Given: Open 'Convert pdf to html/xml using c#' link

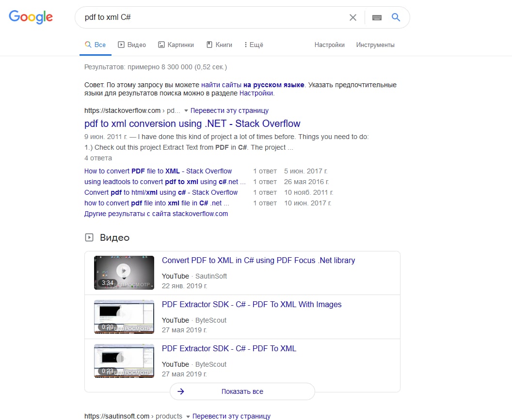Looking at the screenshot, I should [x=161, y=192].
